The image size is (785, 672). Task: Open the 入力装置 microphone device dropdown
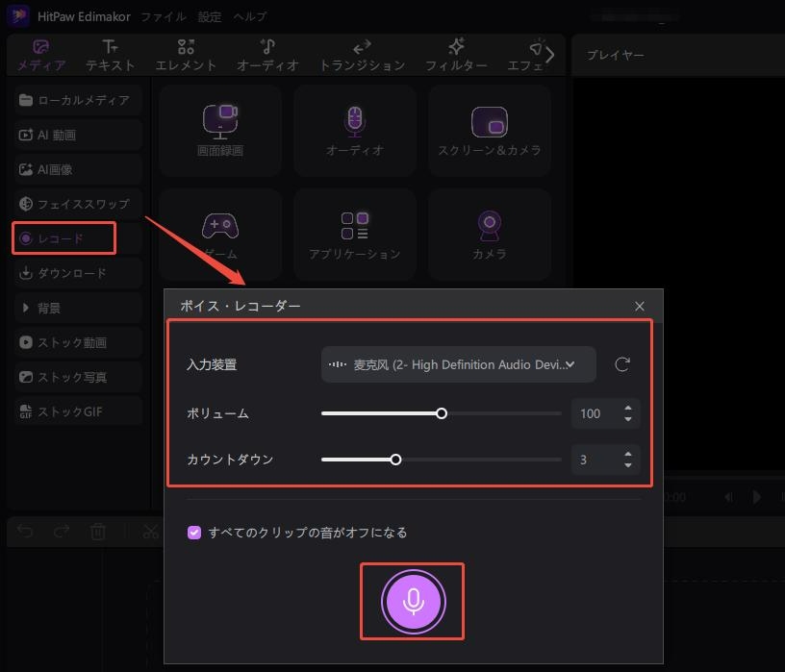point(458,364)
